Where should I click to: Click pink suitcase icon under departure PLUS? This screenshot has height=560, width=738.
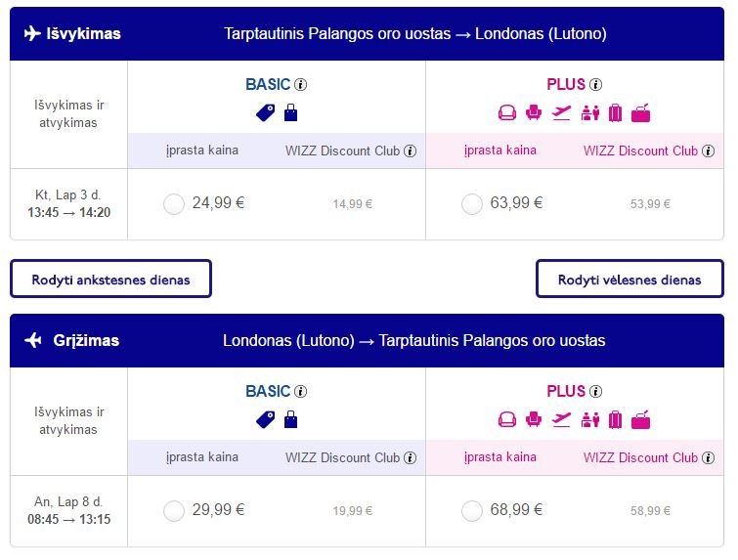615,113
